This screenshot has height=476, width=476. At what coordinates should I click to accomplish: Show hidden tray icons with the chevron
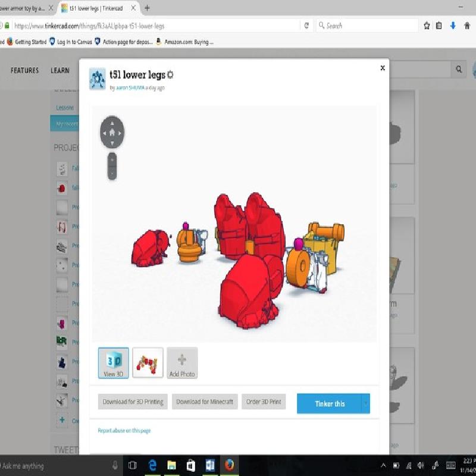(383, 465)
